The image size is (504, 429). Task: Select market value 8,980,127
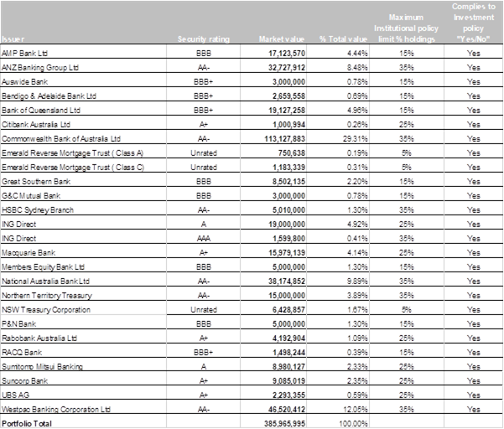(288, 367)
